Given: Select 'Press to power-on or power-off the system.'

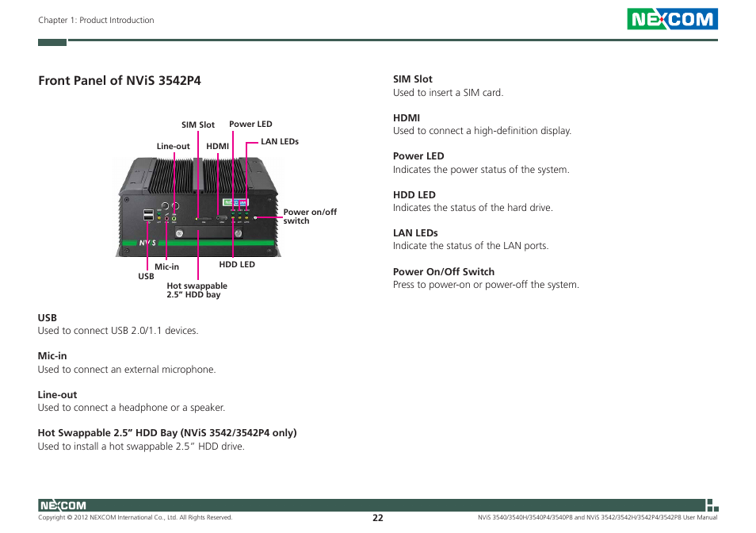Looking at the screenshot, I should point(486,285).
